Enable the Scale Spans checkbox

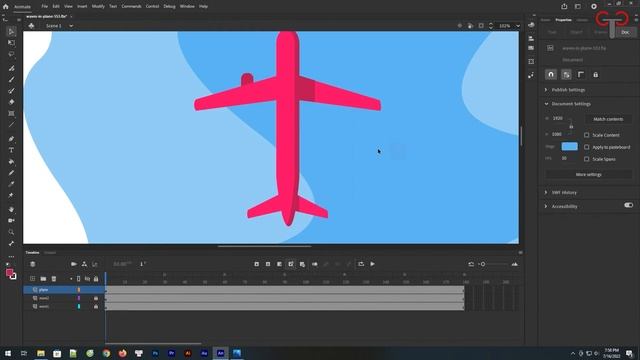point(587,159)
